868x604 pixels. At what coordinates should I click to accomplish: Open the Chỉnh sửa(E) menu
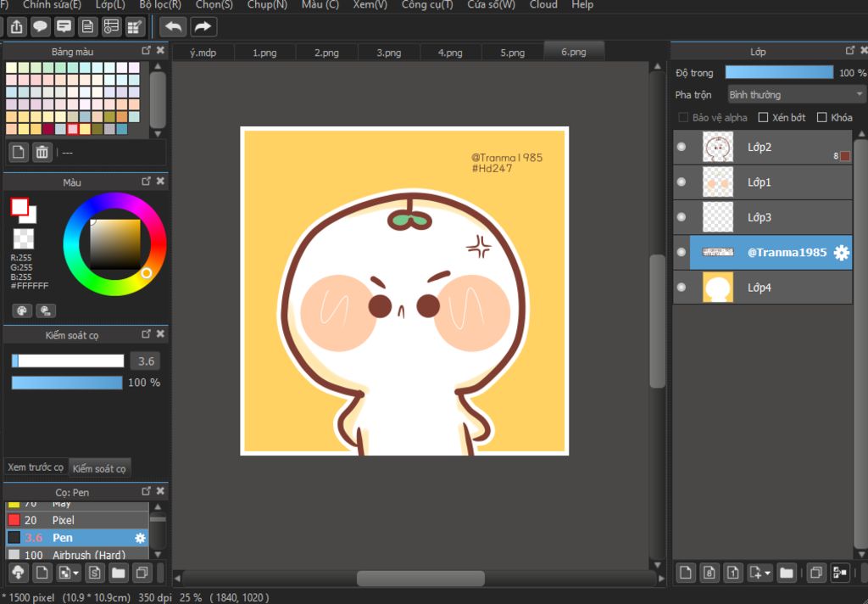tap(52, 5)
